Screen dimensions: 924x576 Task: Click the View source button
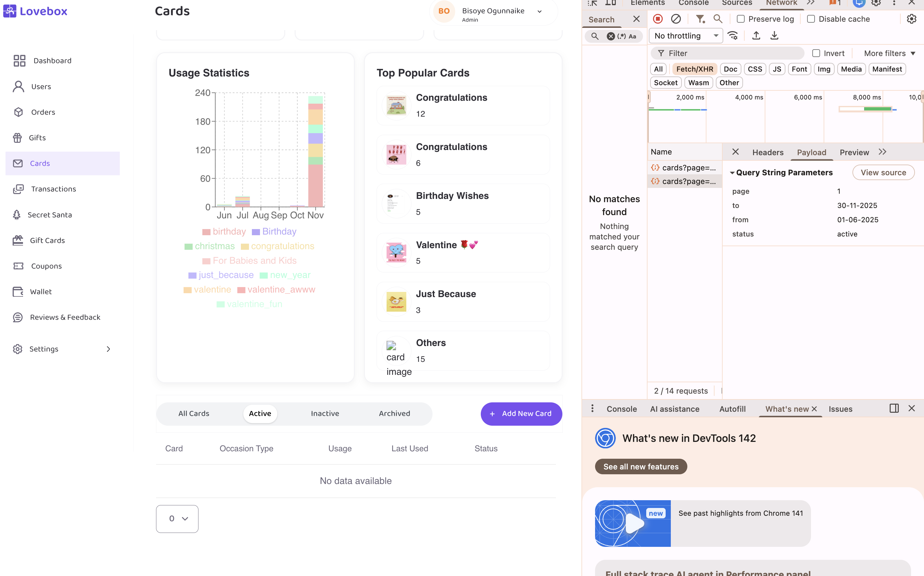click(x=883, y=173)
